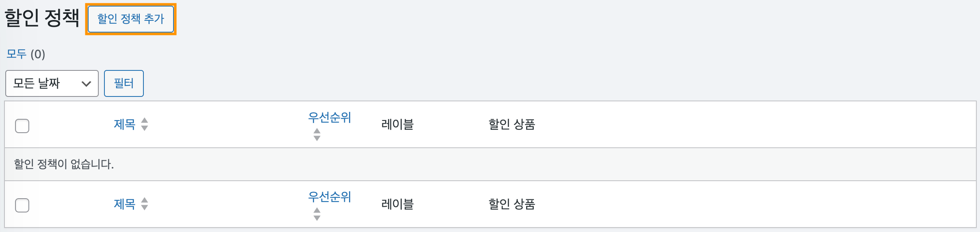980x232 pixels.
Task: Click the 할인 상품 column header at table top
Action: coord(512,124)
